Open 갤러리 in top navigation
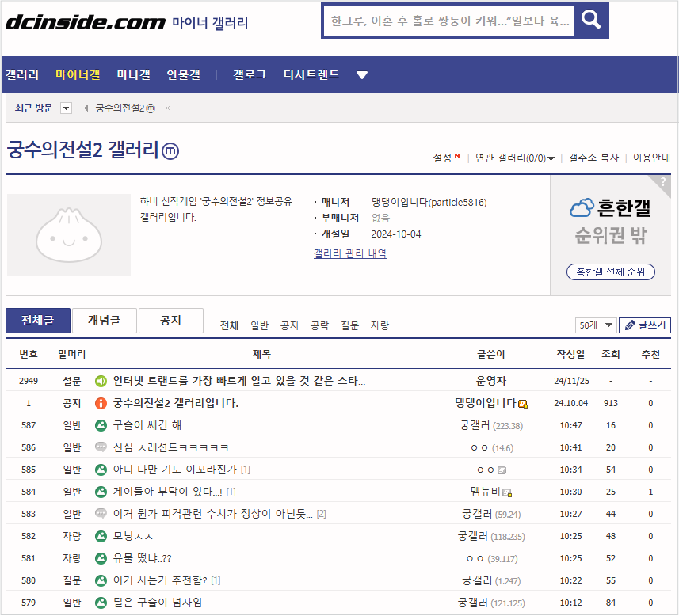The width and height of the screenshot is (679, 616). (x=22, y=75)
